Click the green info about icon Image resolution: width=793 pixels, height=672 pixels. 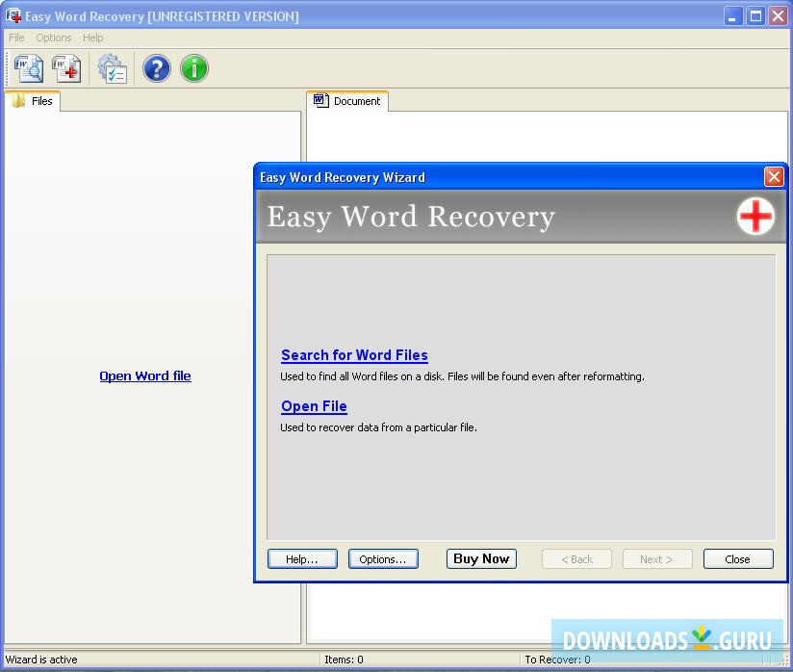pyautogui.click(x=194, y=68)
